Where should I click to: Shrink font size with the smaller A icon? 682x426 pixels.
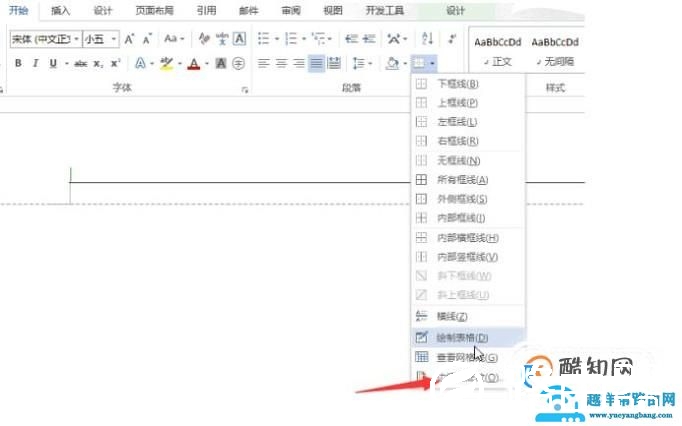click(147, 39)
